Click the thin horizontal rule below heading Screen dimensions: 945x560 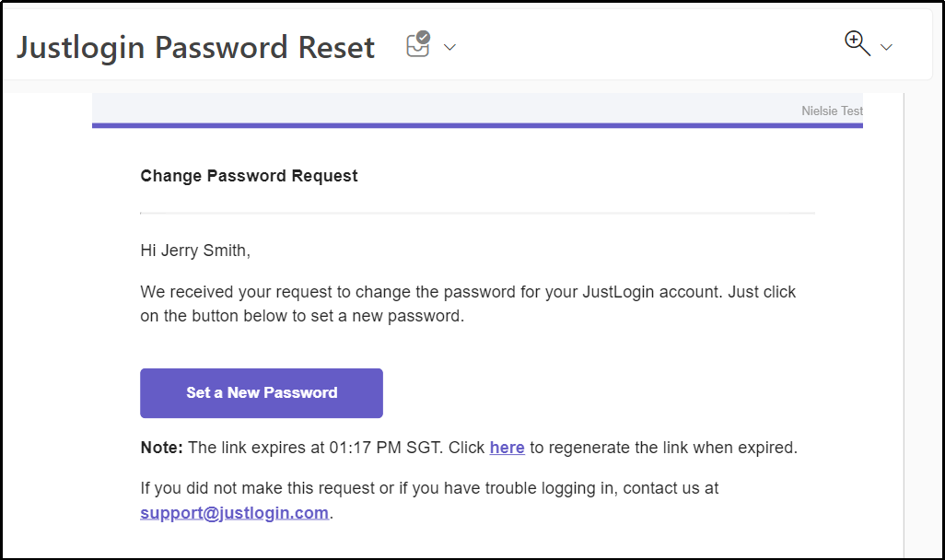(x=477, y=213)
